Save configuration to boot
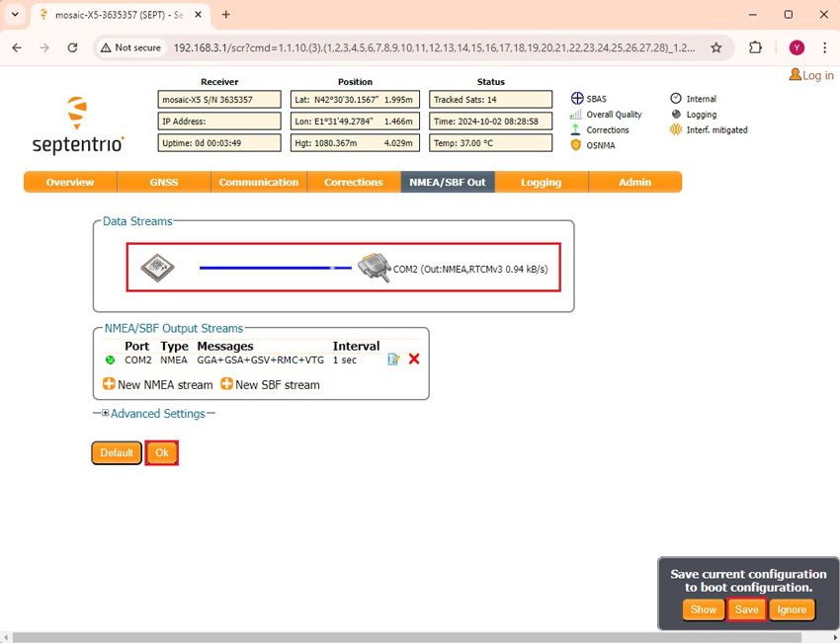The height and width of the screenshot is (643, 840). [746, 609]
